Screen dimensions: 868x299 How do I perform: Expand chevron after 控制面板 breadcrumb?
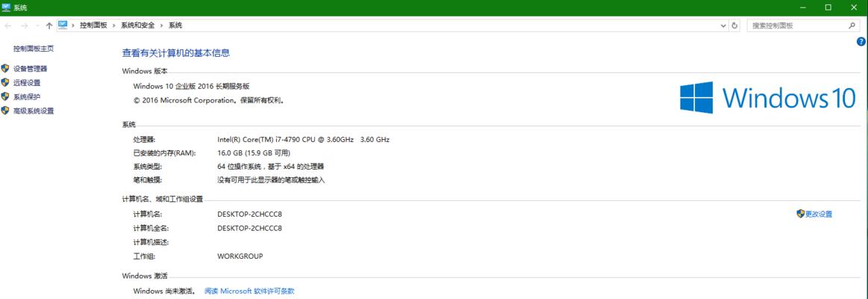click(115, 25)
